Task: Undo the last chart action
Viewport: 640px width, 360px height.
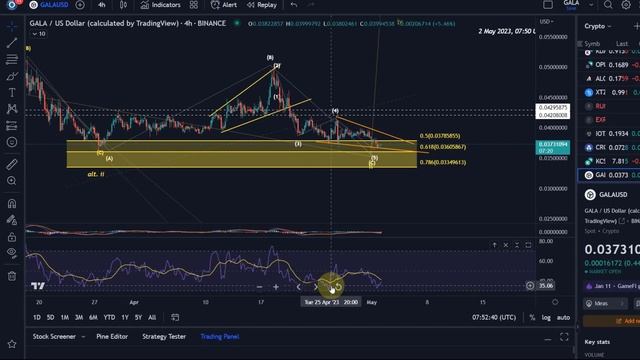Action: point(294,5)
